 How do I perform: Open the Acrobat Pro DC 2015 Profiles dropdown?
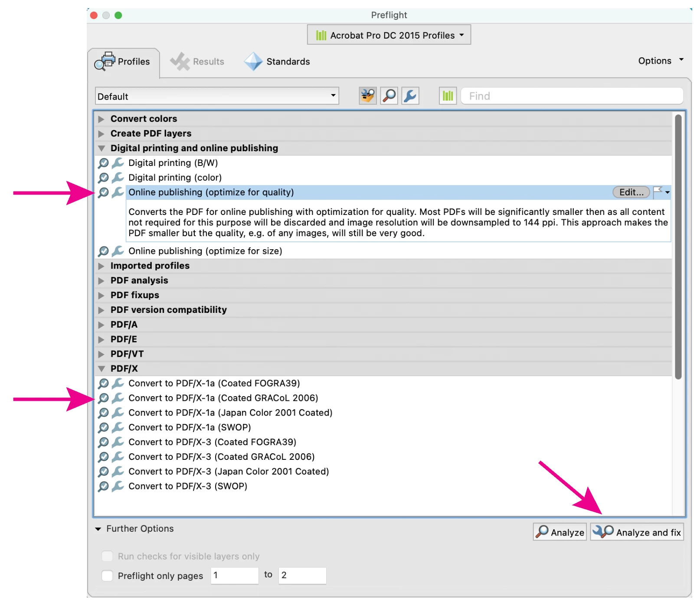(x=389, y=35)
